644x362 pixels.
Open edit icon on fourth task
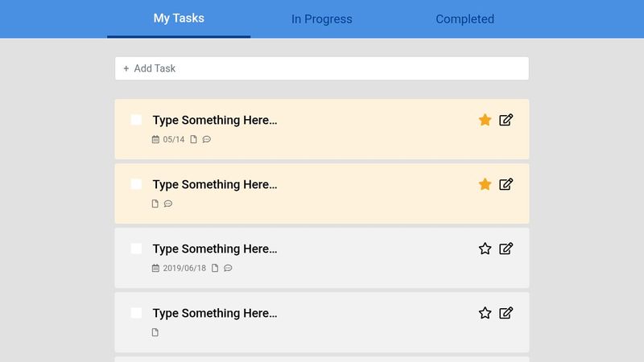click(506, 313)
